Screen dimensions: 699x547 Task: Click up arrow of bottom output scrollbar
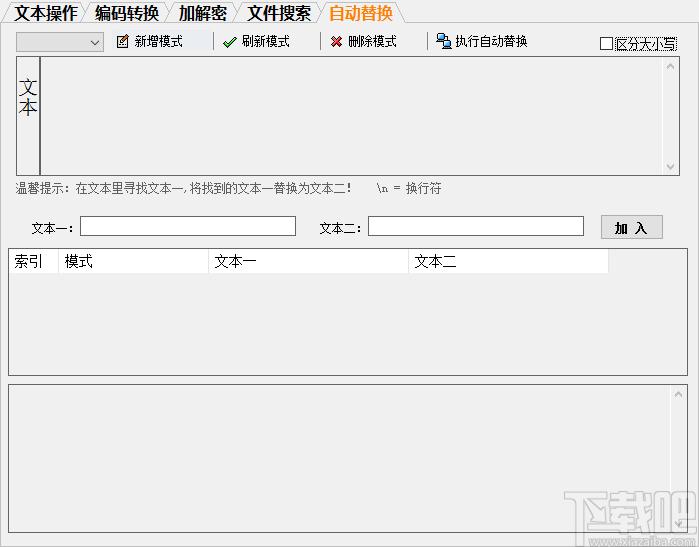point(678,394)
